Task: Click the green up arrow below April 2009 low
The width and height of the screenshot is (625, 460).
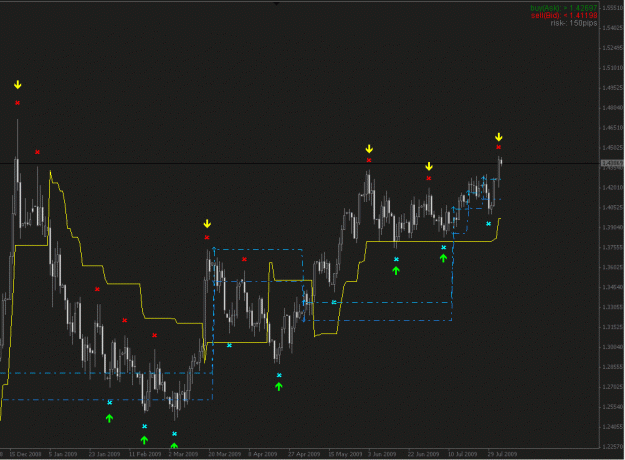Action: pos(279,386)
